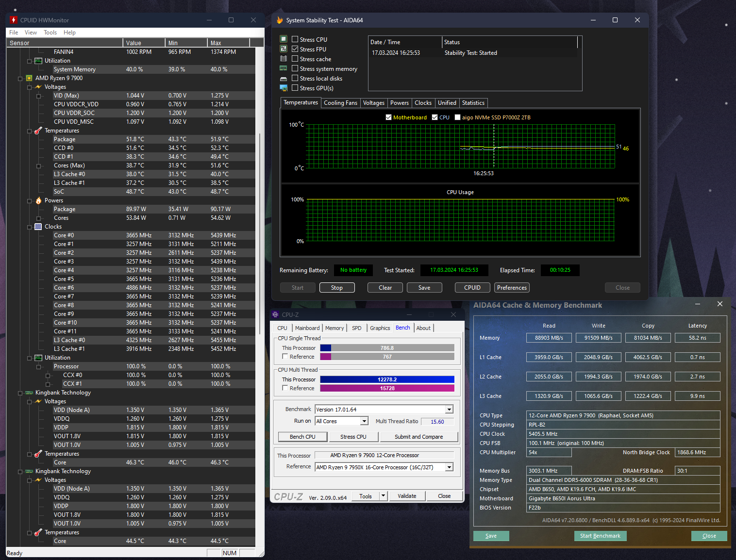Stop the AIDA64 stability test
This screenshot has width=736, height=560.
(337, 288)
